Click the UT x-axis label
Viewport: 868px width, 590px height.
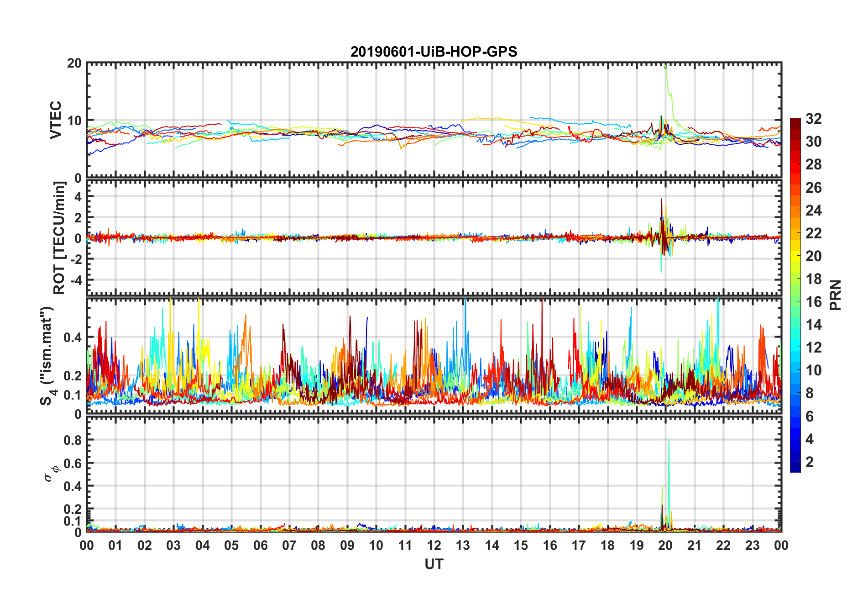434,564
